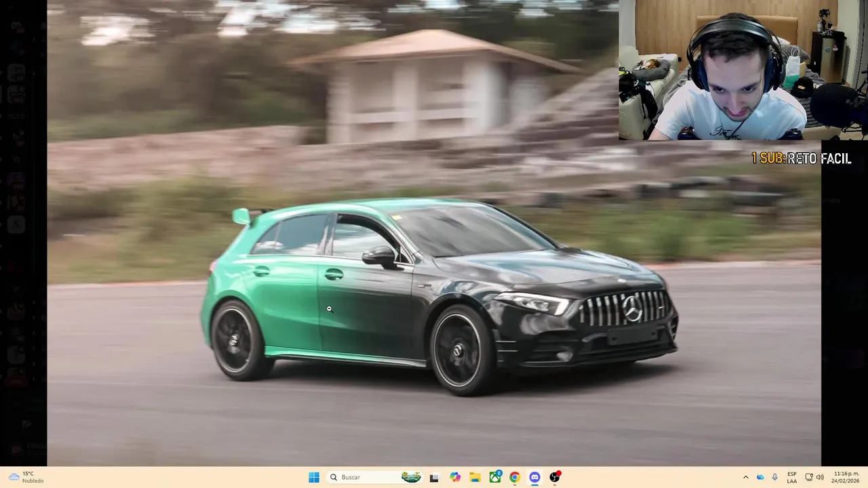Switch to Discord in the taskbar
This screenshot has width=868, height=488.
pos(534,477)
